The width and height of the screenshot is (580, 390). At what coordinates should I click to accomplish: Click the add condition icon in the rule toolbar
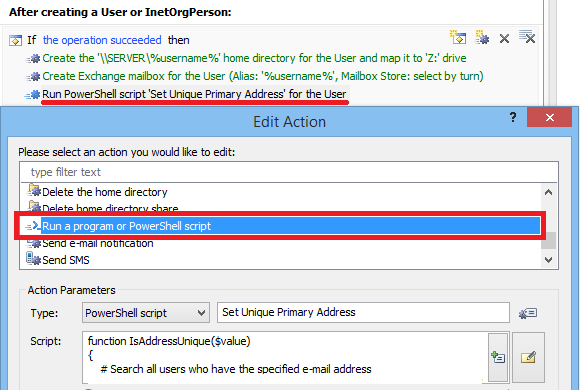pos(458,37)
